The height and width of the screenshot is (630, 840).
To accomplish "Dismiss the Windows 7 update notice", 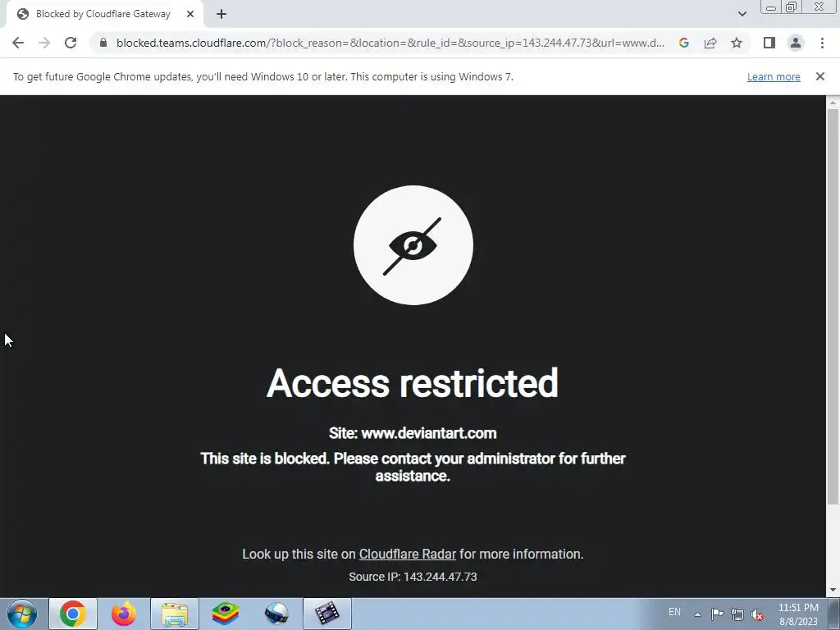I will pos(819,76).
